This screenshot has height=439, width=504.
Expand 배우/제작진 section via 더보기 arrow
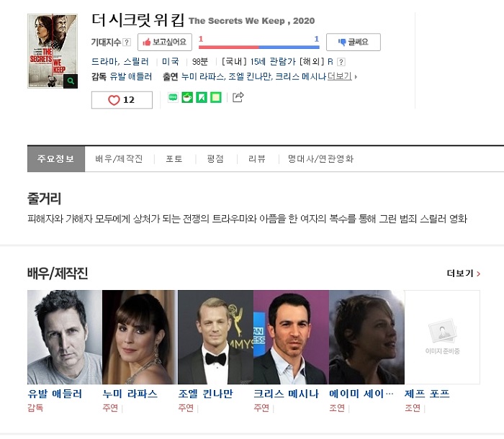point(463,273)
